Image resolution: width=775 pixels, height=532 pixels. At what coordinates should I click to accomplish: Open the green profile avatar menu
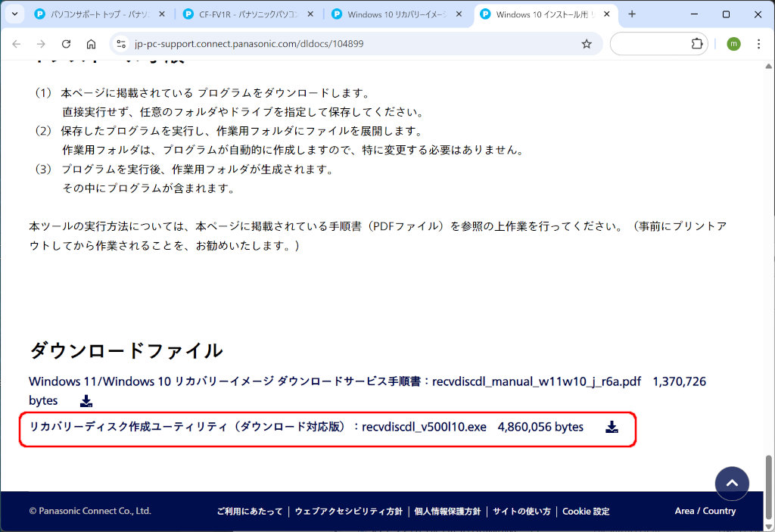[733, 44]
